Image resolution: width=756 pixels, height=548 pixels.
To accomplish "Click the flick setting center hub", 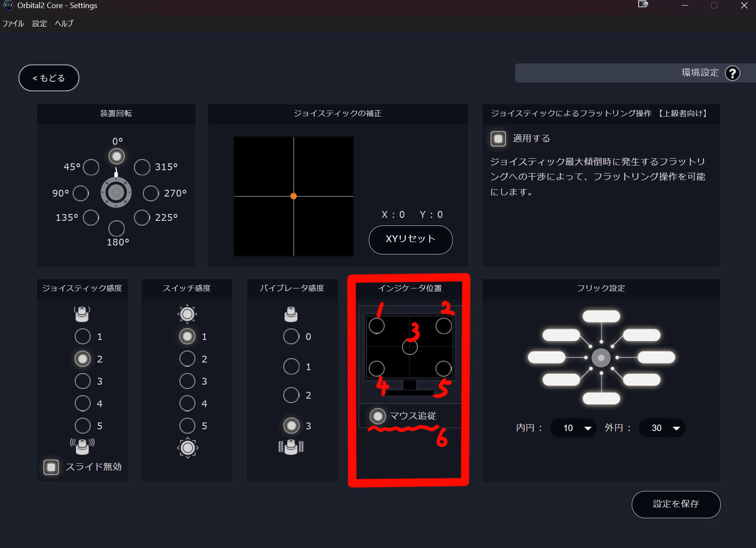I will click(601, 358).
